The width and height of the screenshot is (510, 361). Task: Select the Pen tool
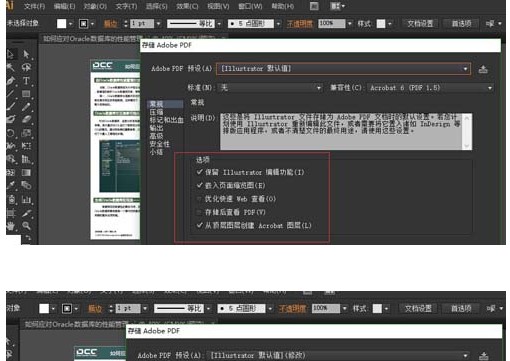[x=11, y=81]
